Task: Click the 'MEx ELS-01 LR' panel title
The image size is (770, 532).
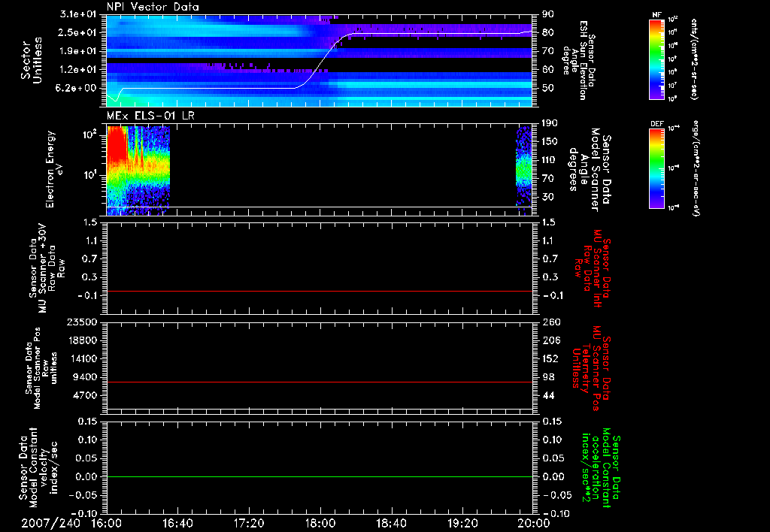Action: (150, 116)
